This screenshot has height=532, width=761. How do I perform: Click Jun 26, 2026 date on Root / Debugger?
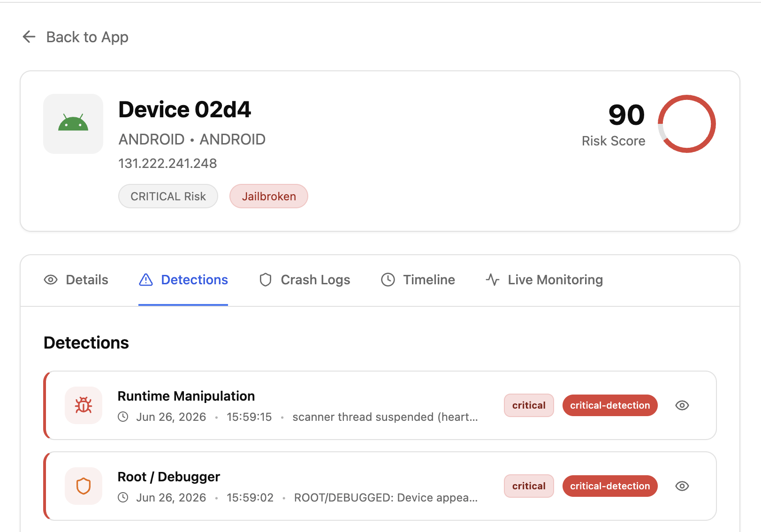tap(171, 498)
